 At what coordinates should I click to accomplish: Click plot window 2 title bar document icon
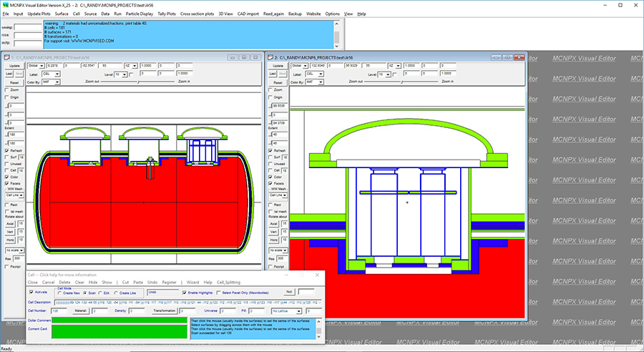270,57
